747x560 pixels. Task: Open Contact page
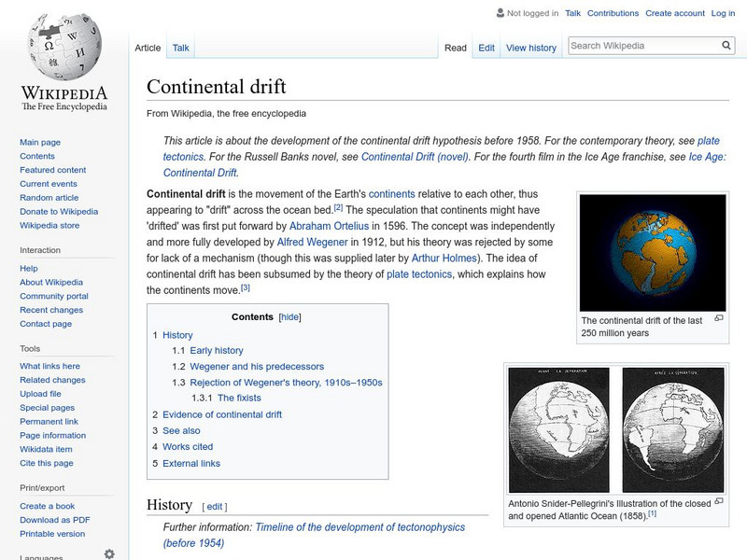(x=46, y=323)
